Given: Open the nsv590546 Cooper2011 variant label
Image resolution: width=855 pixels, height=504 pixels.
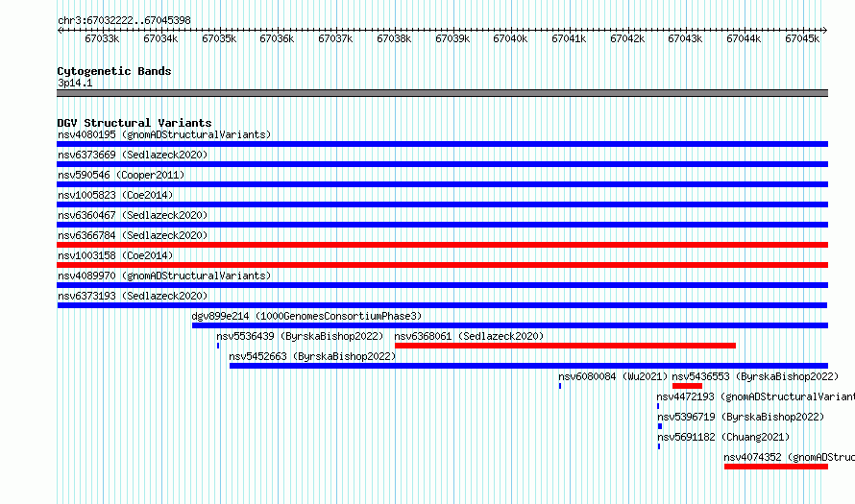Looking at the screenshot, I should [121, 175].
